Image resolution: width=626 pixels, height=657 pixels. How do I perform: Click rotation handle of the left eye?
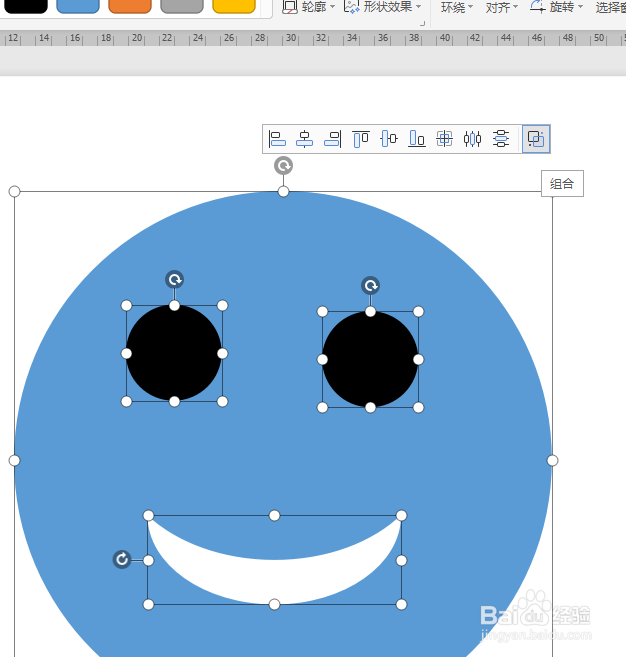175,279
